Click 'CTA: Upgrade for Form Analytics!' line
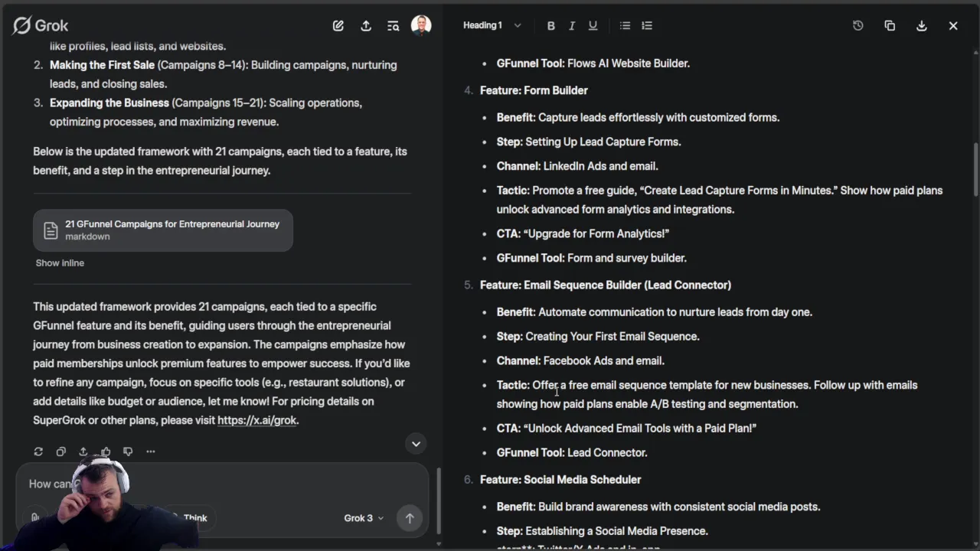Viewport: 980px width, 551px height. (x=583, y=233)
